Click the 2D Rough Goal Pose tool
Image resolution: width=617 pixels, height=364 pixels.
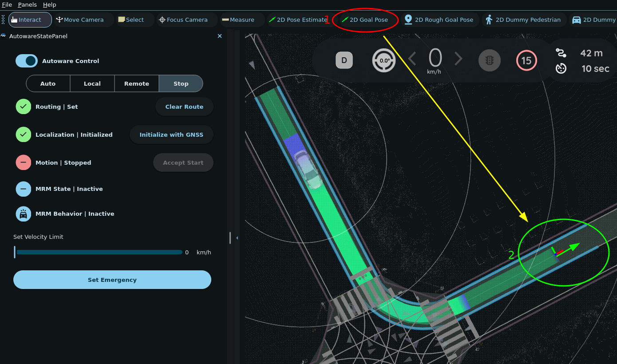click(x=439, y=20)
